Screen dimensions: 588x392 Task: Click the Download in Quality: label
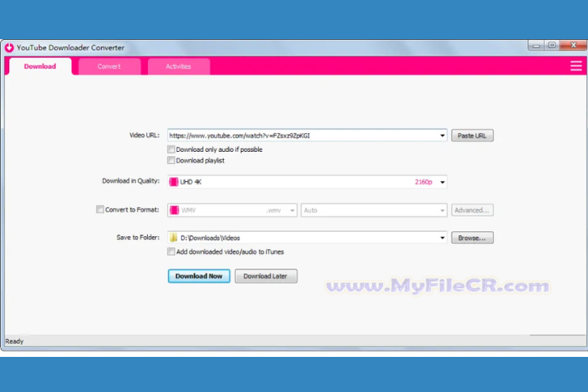[131, 180]
